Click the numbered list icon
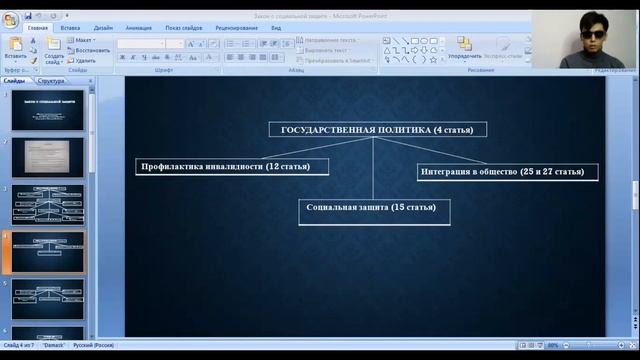 pos(247,44)
